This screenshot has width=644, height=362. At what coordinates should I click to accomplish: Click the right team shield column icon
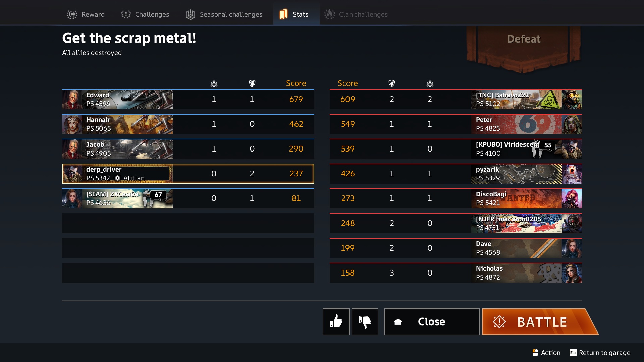(x=391, y=83)
